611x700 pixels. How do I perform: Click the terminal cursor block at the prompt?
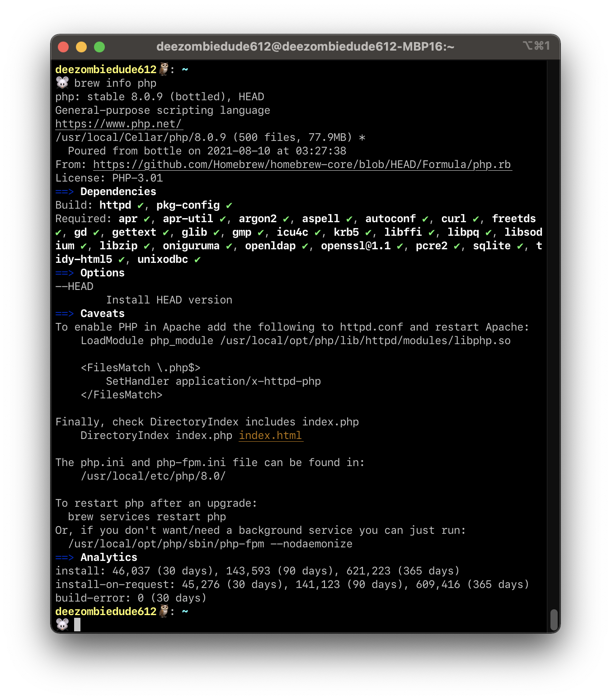point(77,625)
